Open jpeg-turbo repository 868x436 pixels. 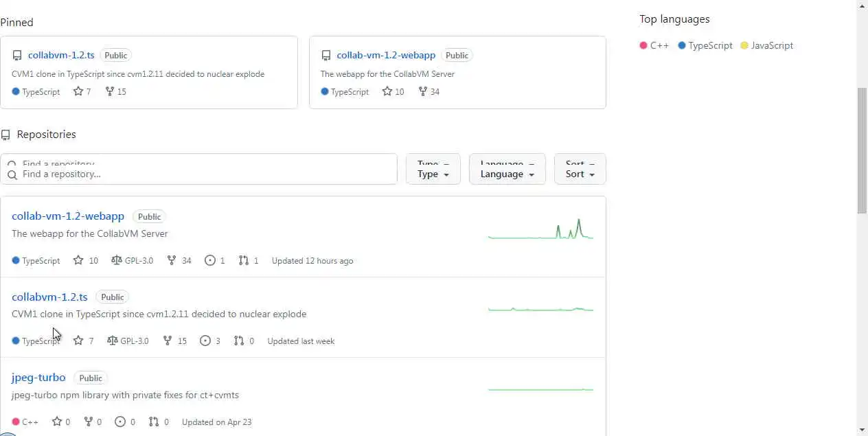(x=38, y=377)
